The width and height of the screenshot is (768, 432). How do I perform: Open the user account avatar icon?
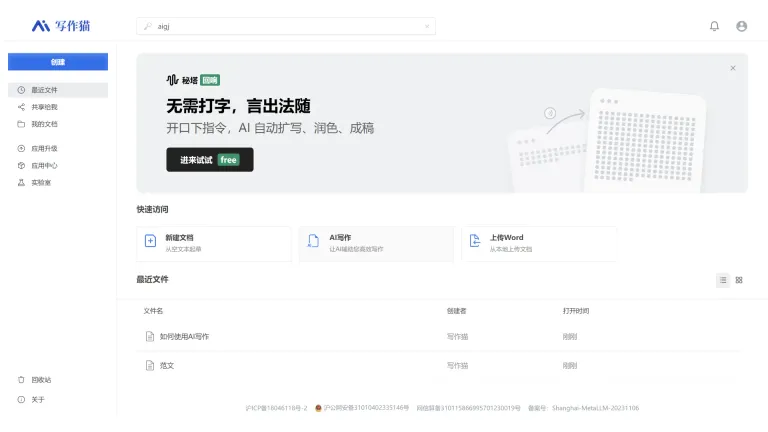pos(742,26)
